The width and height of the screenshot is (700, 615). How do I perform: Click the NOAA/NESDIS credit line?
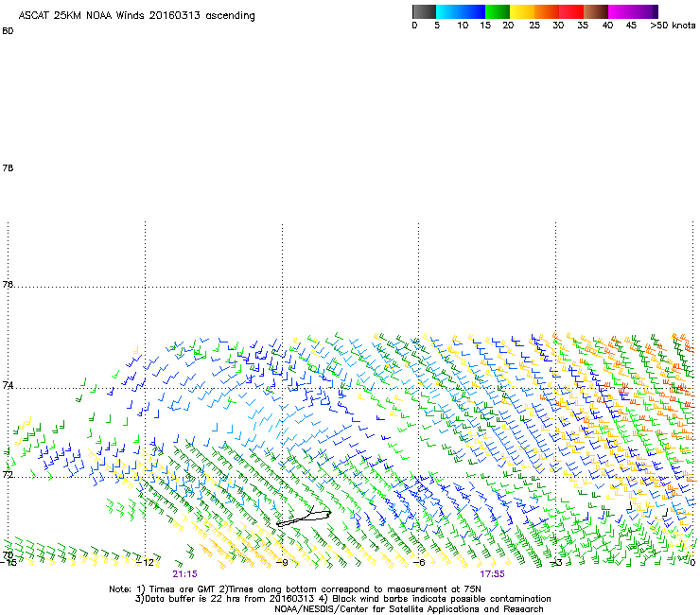pos(409,609)
